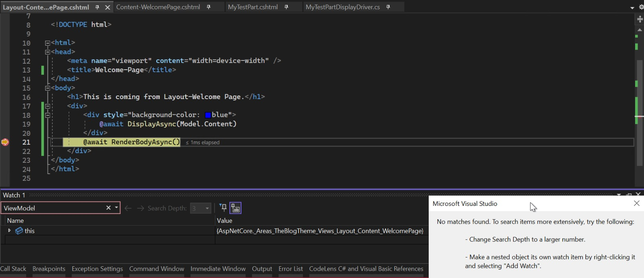Clear the Watch search text
644x278 pixels.
[108, 208]
